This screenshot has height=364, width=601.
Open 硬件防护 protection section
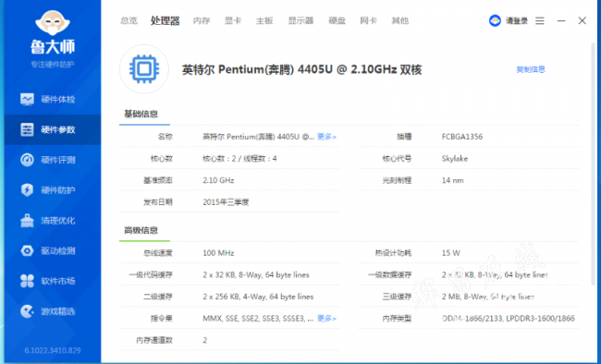(x=53, y=190)
